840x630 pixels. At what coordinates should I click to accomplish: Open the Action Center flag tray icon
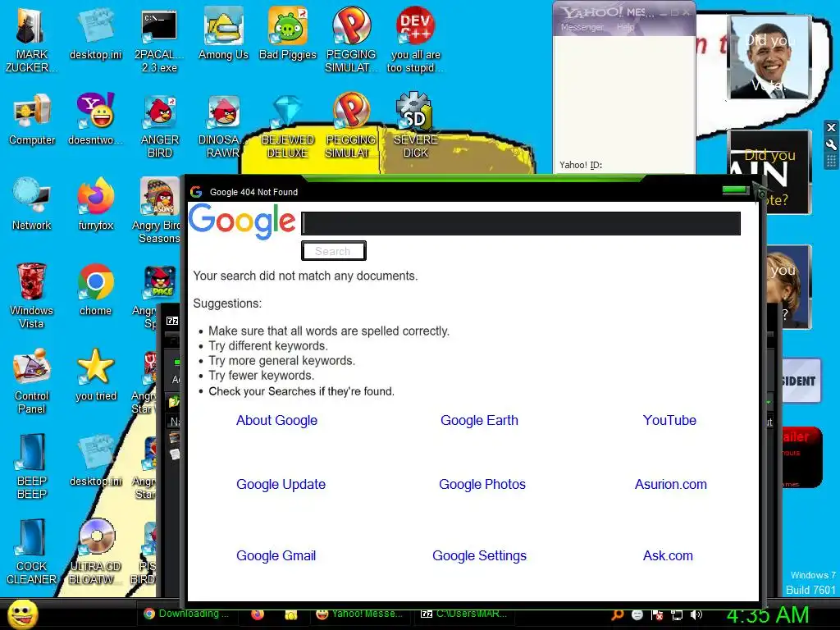coord(657,615)
